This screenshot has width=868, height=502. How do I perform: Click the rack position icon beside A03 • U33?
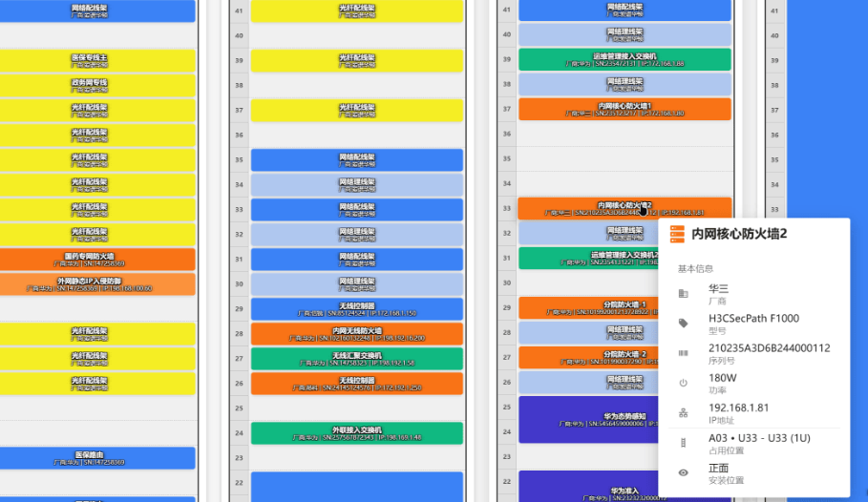click(x=683, y=443)
